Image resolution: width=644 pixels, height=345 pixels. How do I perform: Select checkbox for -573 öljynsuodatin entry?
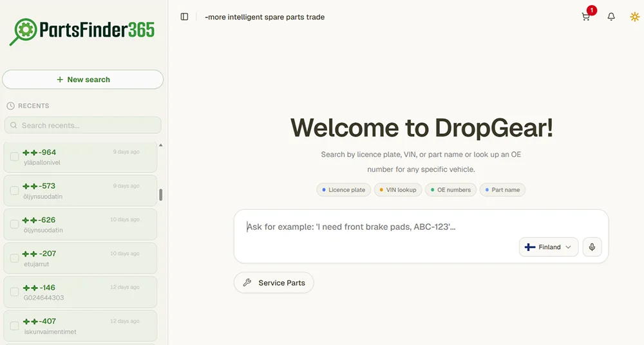click(14, 191)
